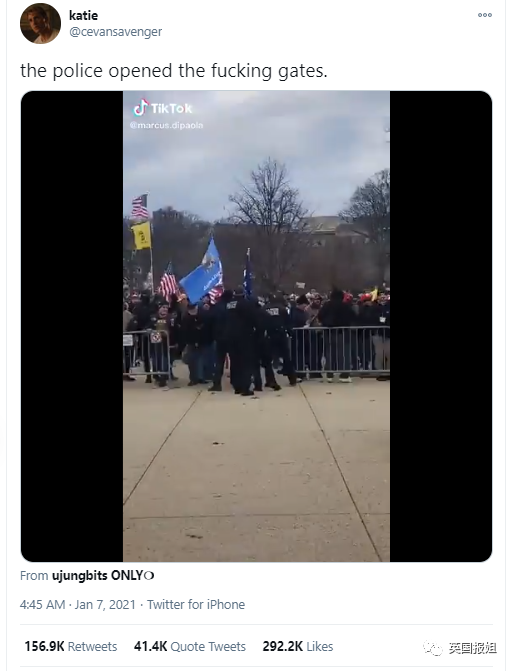Click the WeChat logo watermark icon

click(x=433, y=648)
